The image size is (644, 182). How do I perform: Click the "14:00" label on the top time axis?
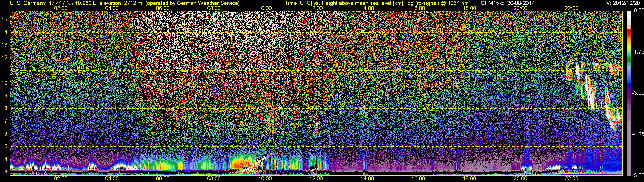[367, 8]
